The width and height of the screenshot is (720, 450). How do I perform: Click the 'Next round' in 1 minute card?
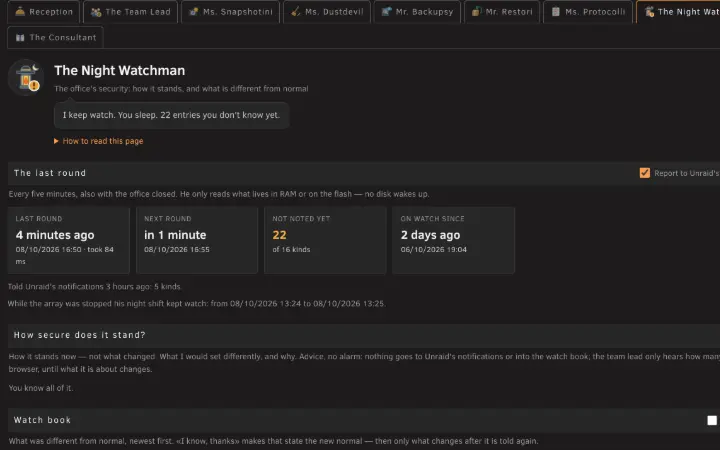[x=197, y=240]
